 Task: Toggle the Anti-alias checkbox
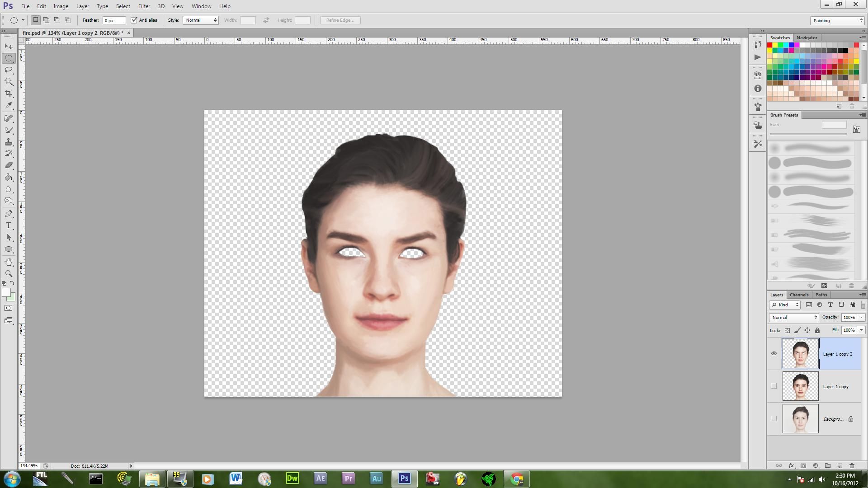pos(134,20)
